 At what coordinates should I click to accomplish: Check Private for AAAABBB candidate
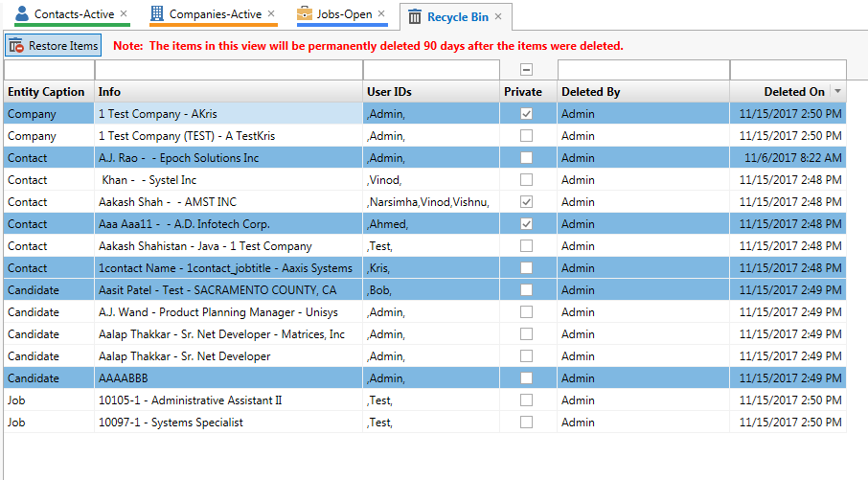coord(526,378)
